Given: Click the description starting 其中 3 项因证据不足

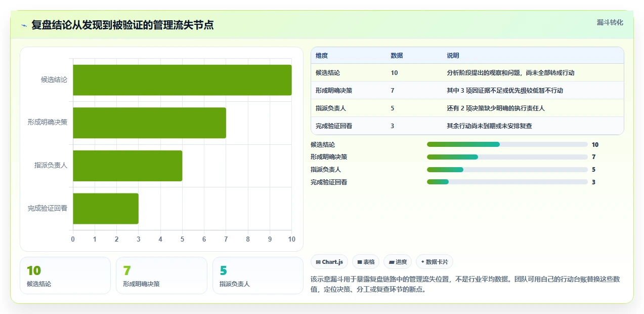Looking at the screenshot, I should tap(505, 91).
